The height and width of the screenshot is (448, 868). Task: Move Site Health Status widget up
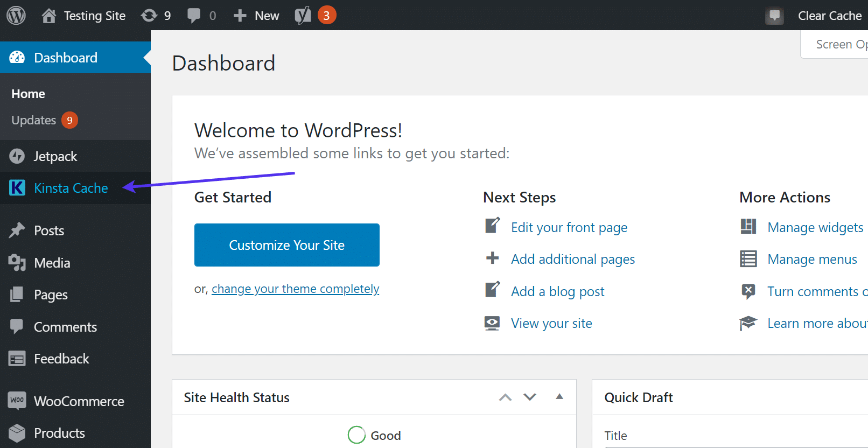[x=505, y=397]
